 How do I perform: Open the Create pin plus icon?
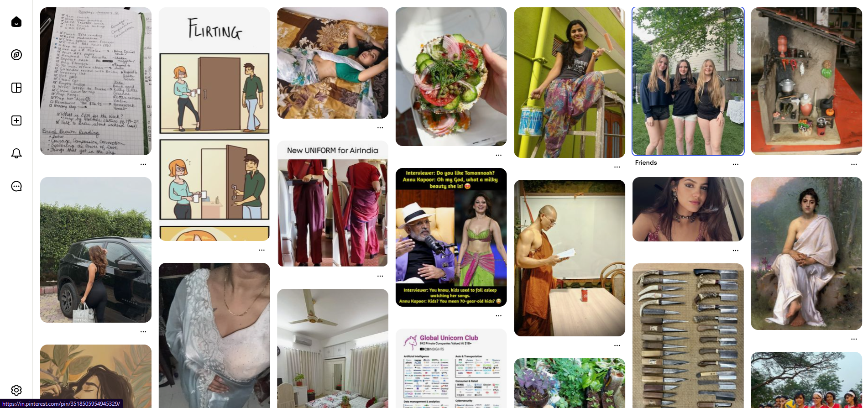(x=16, y=120)
